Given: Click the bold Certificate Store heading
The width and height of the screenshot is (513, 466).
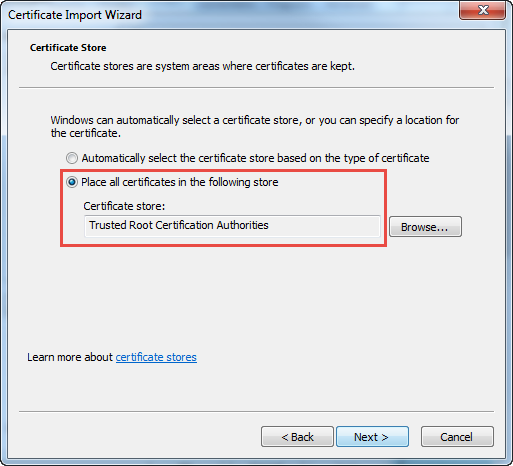Looking at the screenshot, I should tap(68, 48).
